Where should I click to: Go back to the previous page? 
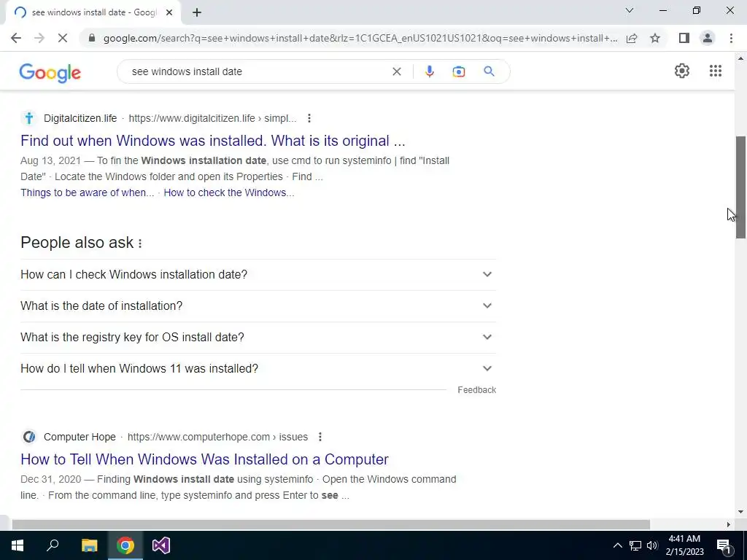(x=16, y=38)
